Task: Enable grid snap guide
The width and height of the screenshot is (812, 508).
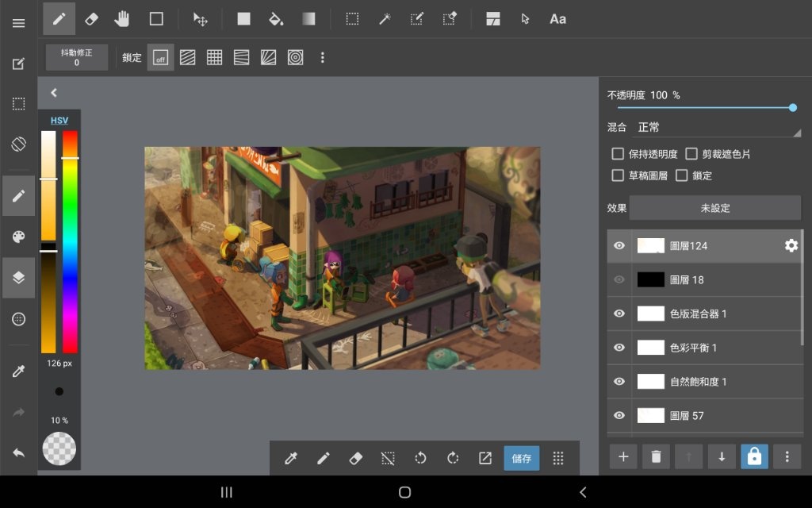Action: click(214, 57)
